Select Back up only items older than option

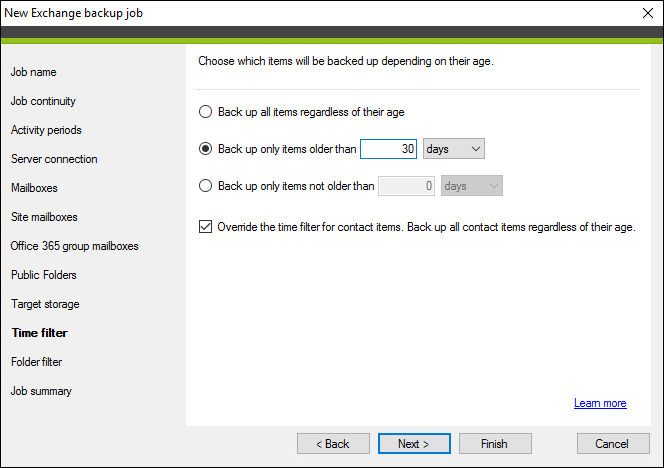click(x=205, y=149)
